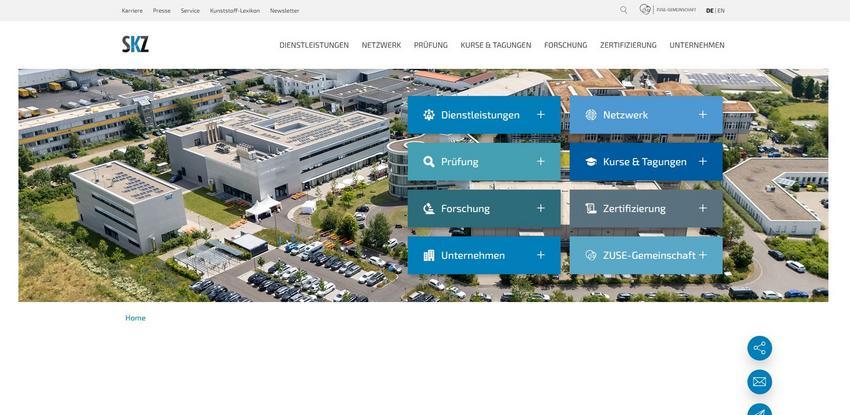Click the Unternehmen building icon
850x415 pixels.
(x=429, y=255)
